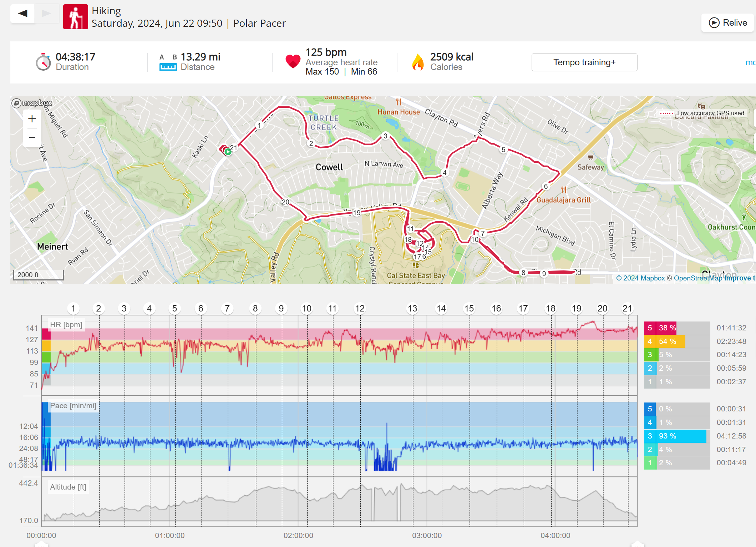756x547 pixels.
Task: Click the average heart rate heart icon
Action: 293,61
